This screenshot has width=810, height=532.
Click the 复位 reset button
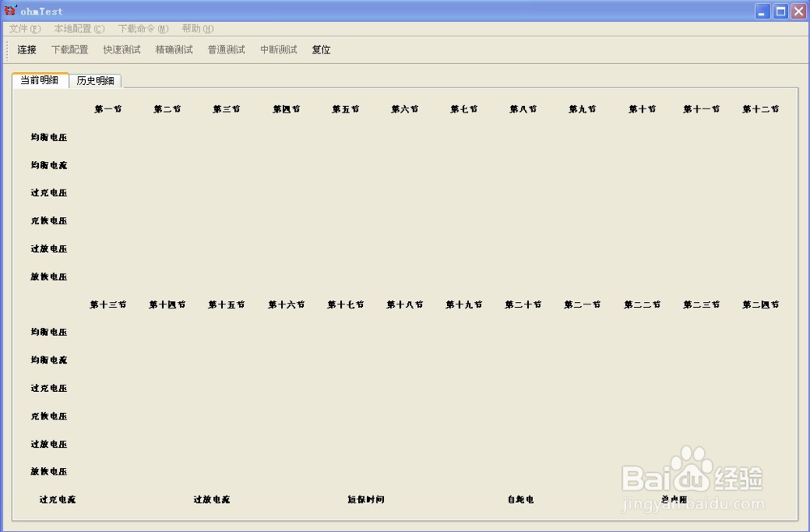click(321, 49)
